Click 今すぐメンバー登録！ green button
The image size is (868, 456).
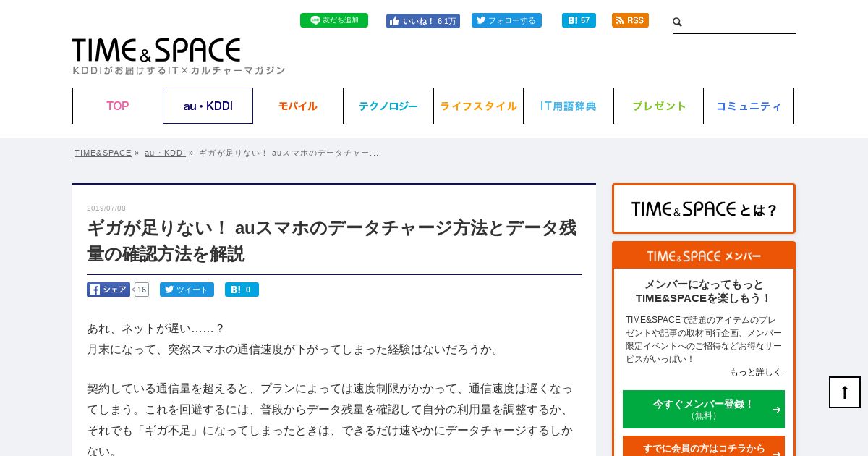point(704,409)
